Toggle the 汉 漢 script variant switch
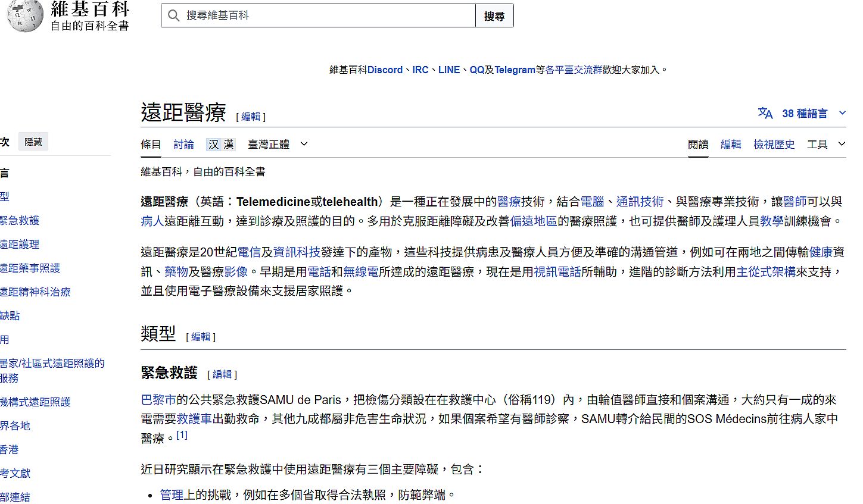863x504 pixels. click(x=221, y=145)
